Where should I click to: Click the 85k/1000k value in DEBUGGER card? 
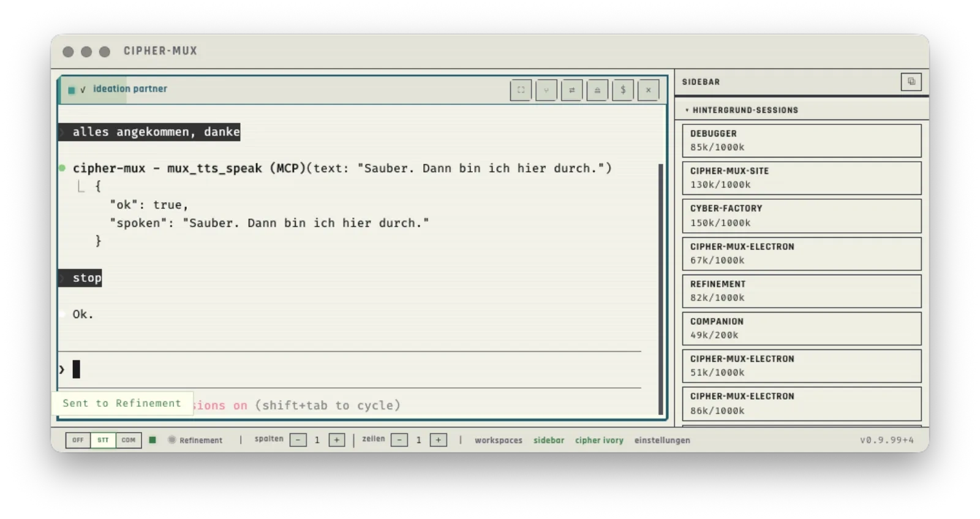[717, 147]
